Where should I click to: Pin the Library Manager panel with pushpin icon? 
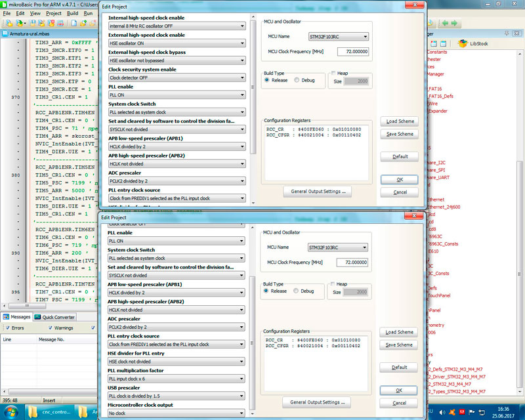point(507,33)
